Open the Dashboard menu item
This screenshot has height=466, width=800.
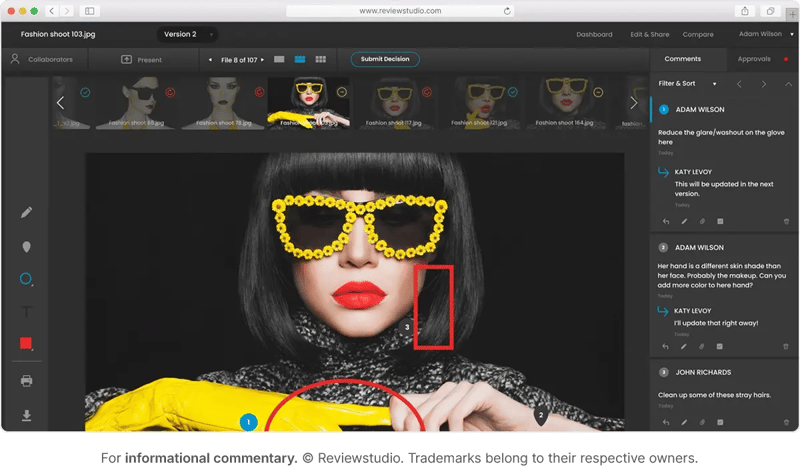pos(594,34)
